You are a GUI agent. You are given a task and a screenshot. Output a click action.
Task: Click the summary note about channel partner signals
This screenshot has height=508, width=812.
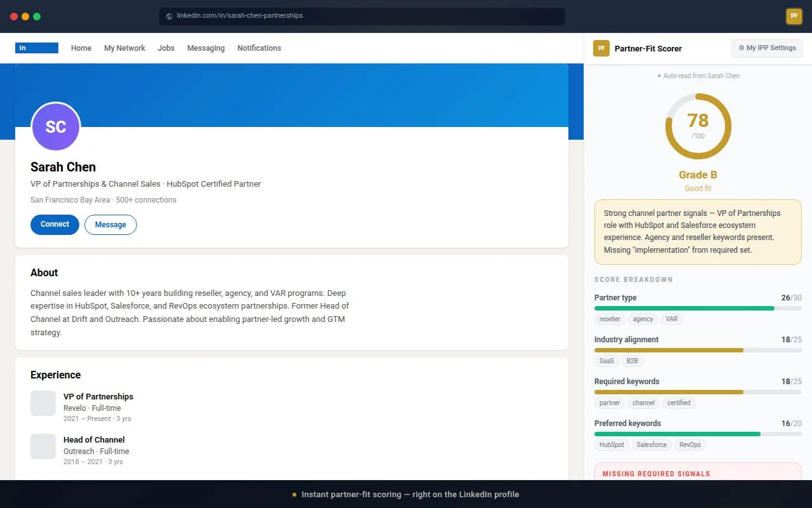pos(698,232)
